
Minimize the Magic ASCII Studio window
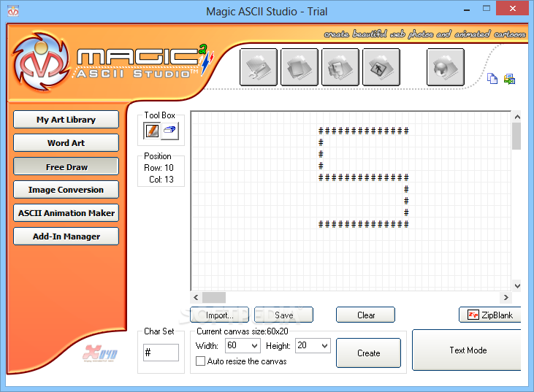467,9
